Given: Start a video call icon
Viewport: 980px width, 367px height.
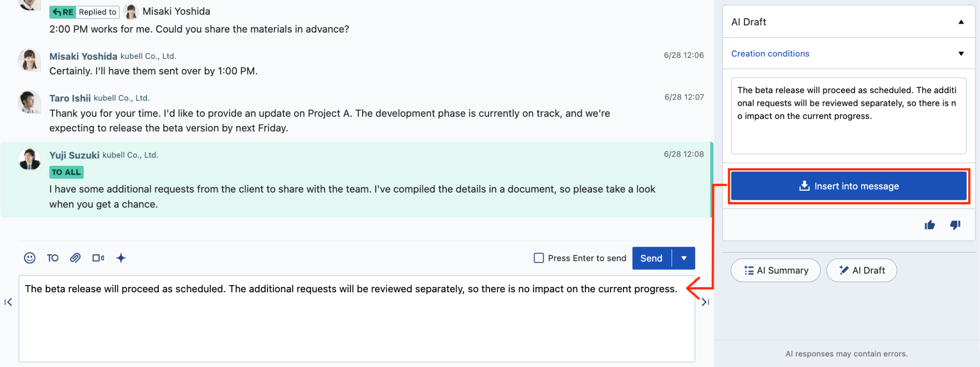Looking at the screenshot, I should point(98,258).
